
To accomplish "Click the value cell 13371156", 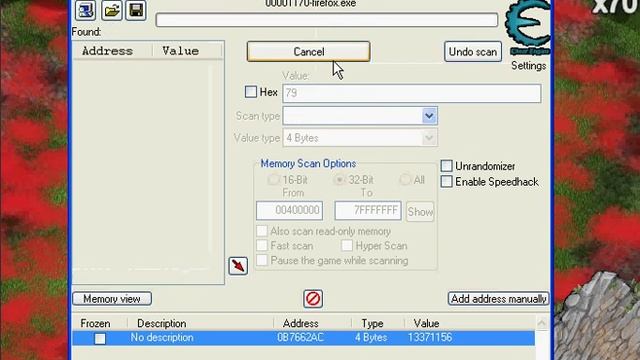I will [430, 338].
